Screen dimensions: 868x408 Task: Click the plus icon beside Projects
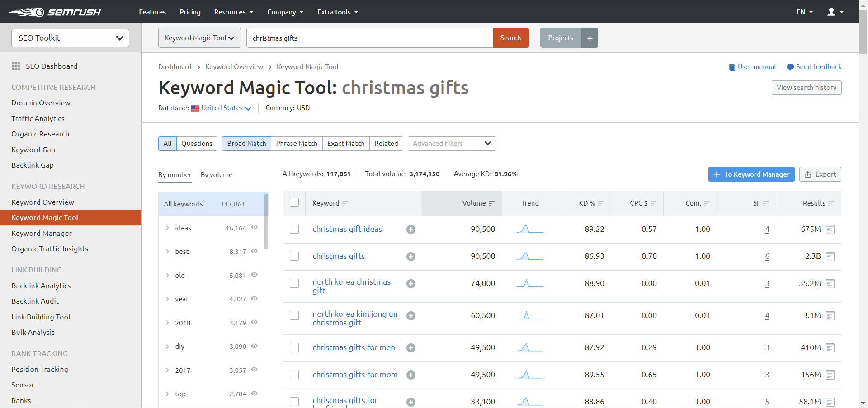[x=590, y=38]
